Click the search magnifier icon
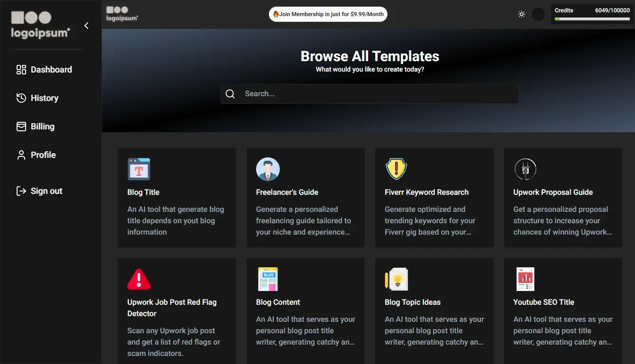Viewport: 635px width, 364px height. tap(230, 94)
